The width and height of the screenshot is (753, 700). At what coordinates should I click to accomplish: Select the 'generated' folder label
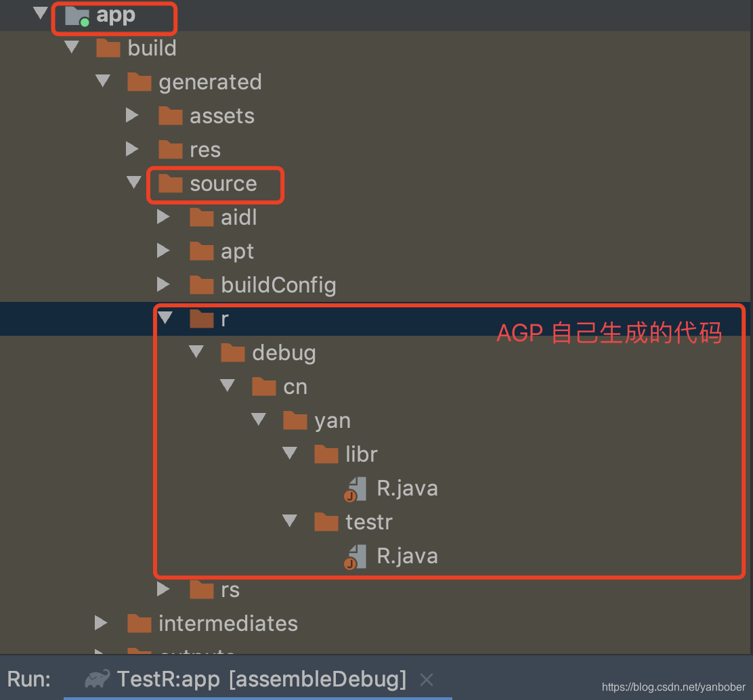click(211, 83)
